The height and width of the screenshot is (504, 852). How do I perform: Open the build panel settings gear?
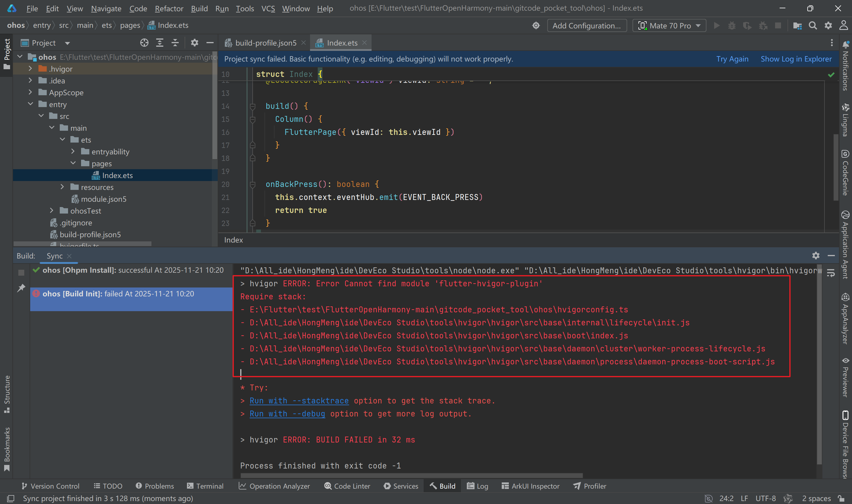(816, 256)
